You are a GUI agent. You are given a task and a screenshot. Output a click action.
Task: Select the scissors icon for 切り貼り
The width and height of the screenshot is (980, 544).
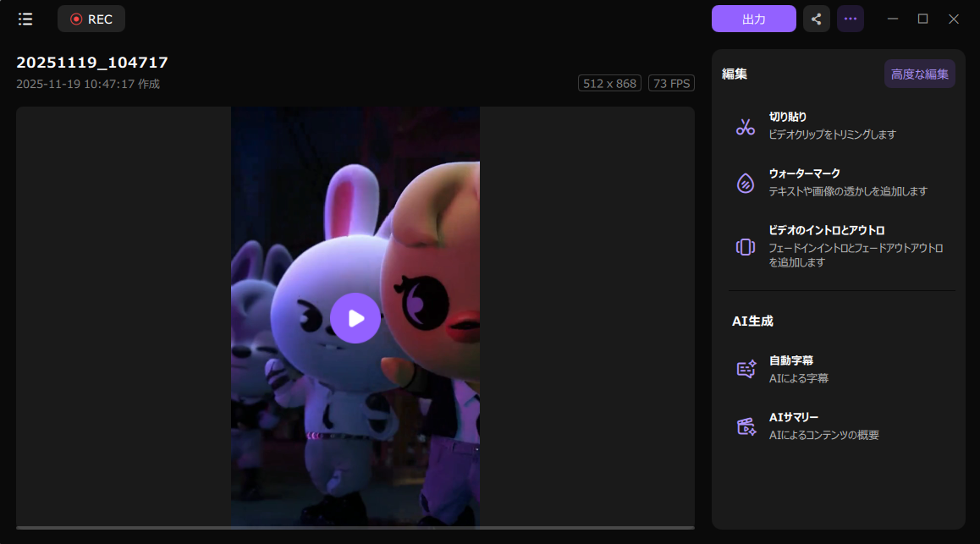[x=746, y=127]
